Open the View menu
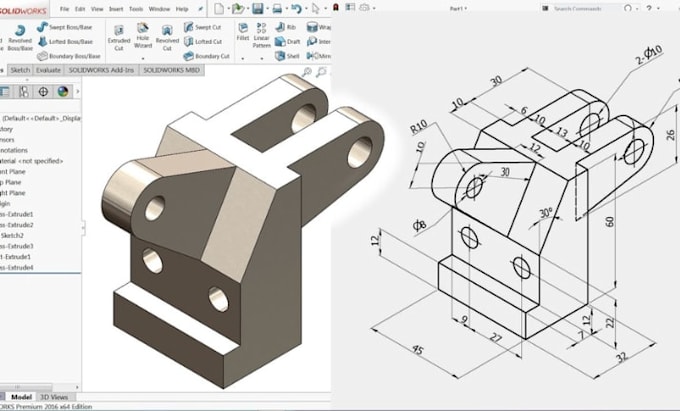 click(97, 9)
